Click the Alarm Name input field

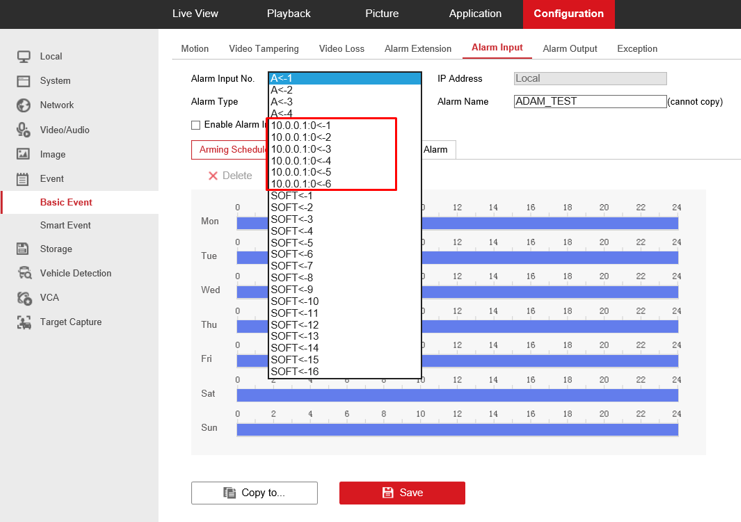[589, 101]
